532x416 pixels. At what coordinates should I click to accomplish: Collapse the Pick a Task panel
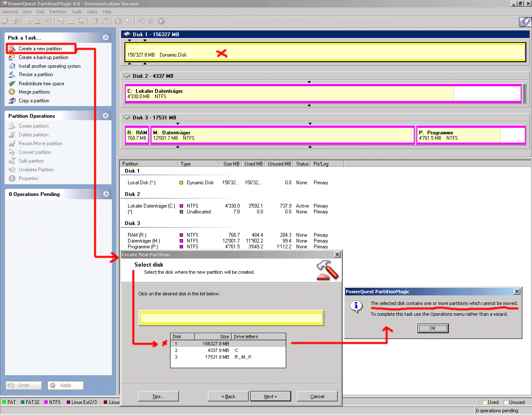[106, 37]
